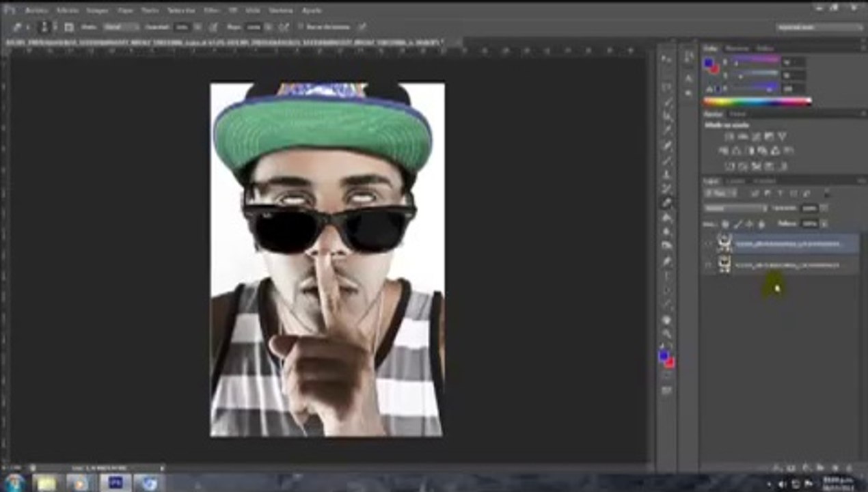This screenshot has height=492, width=868.
Task: Open brush preset picker in options bar
Action: (x=44, y=27)
